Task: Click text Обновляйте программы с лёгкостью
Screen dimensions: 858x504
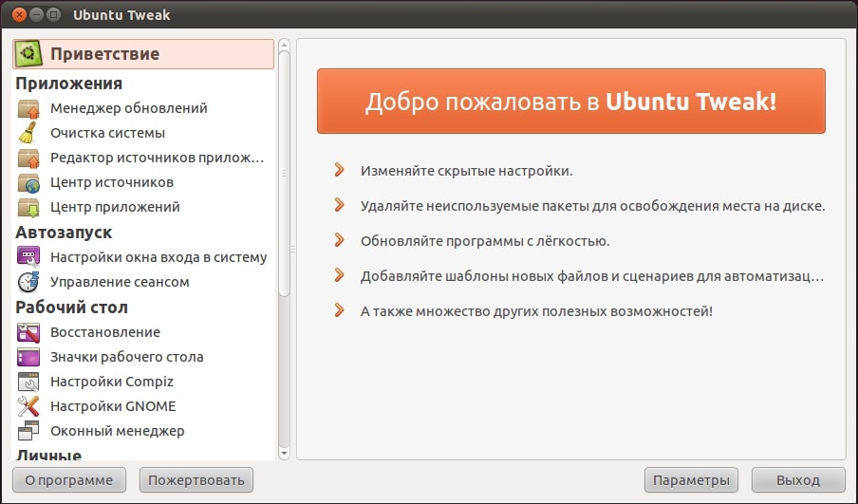Action: (x=485, y=241)
